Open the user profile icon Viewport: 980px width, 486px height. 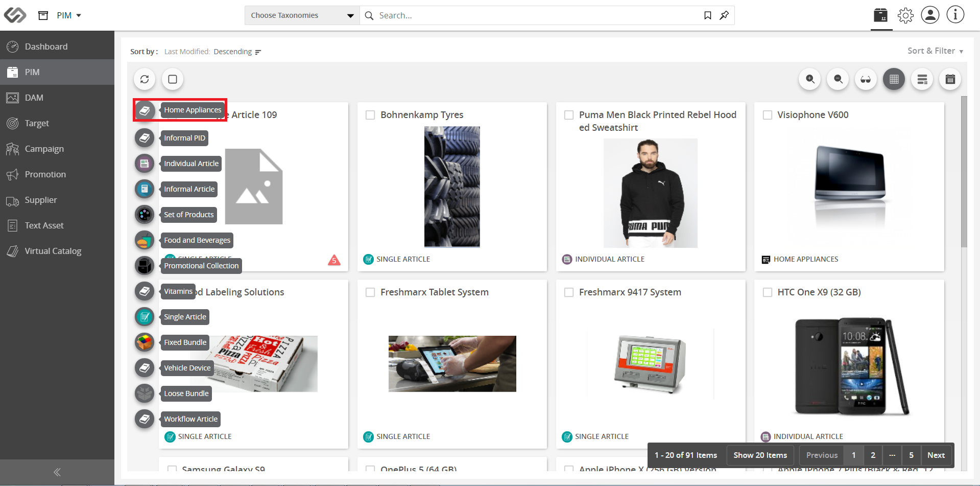point(930,15)
